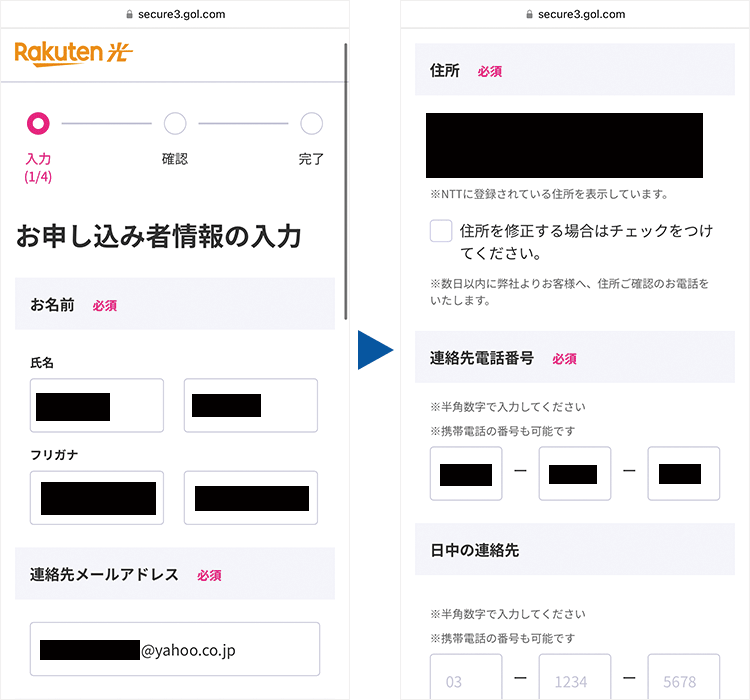Viewport: 750px width, 700px height.
Task: Click 必須 badge next to 住所
Action: click(x=490, y=71)
